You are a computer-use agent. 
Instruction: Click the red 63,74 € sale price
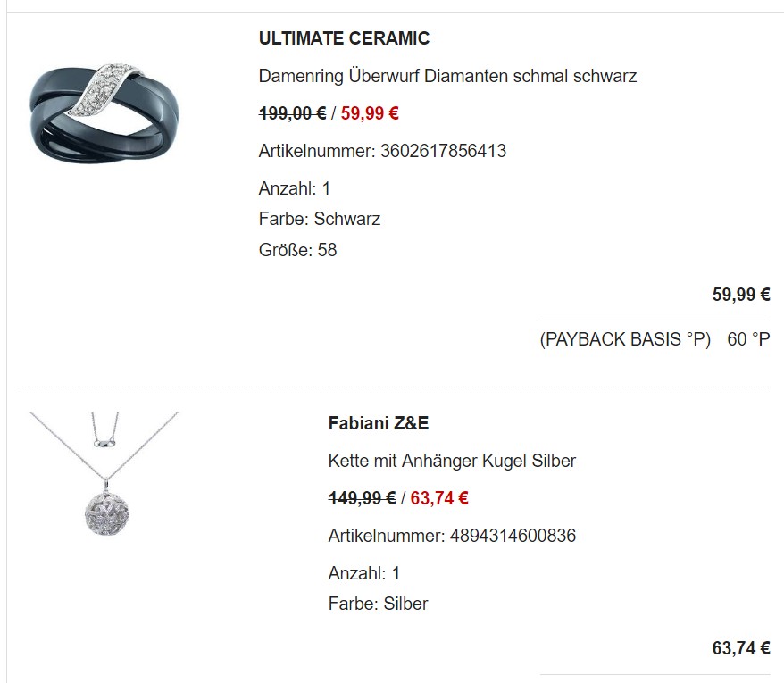pyautogui.click(x=439, y=498)
